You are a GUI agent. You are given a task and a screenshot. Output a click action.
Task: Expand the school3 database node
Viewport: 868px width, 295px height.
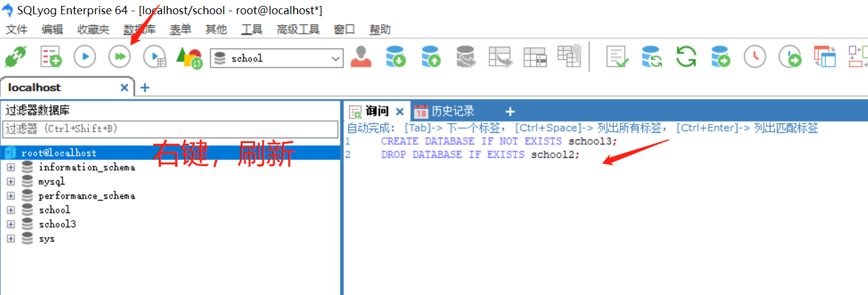coord(11,224)
